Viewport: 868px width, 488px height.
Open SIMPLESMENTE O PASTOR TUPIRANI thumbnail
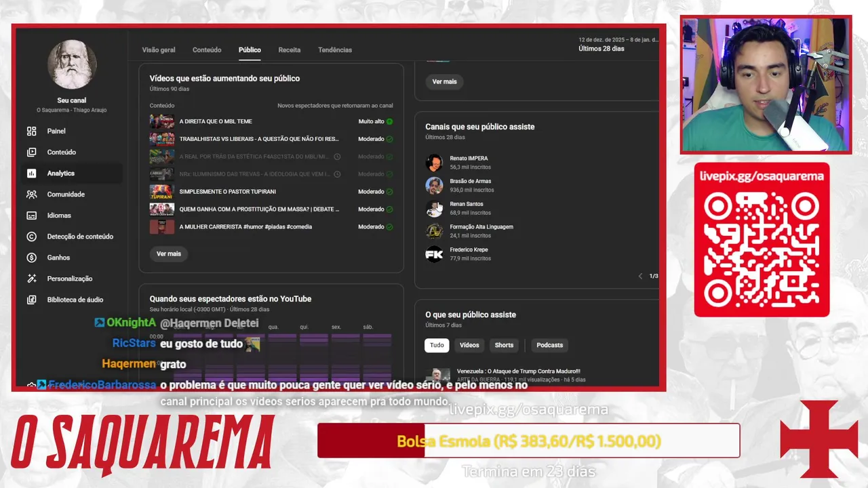point(162,192)
